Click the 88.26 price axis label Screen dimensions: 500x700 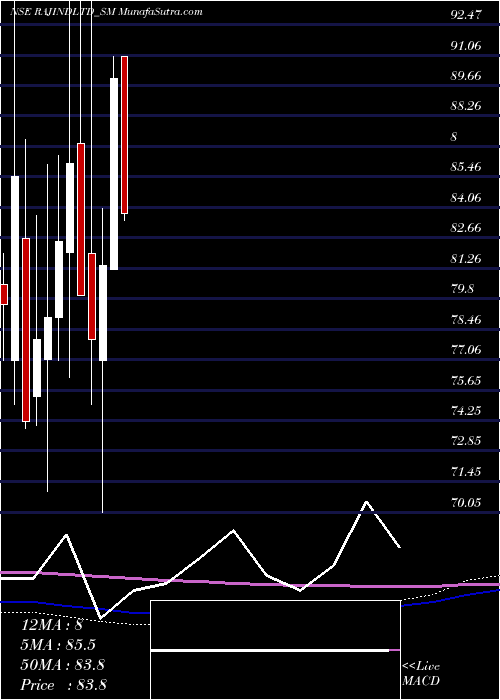(x=466, y=106)
